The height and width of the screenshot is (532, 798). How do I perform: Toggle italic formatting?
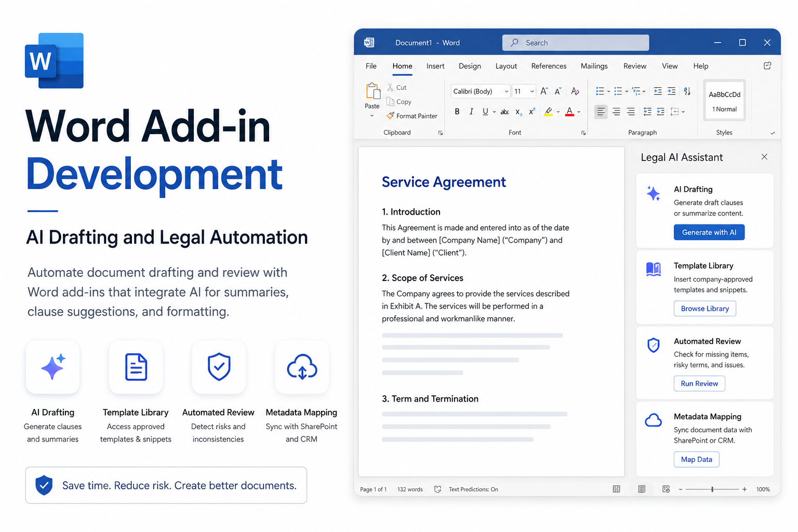[471, 111]
